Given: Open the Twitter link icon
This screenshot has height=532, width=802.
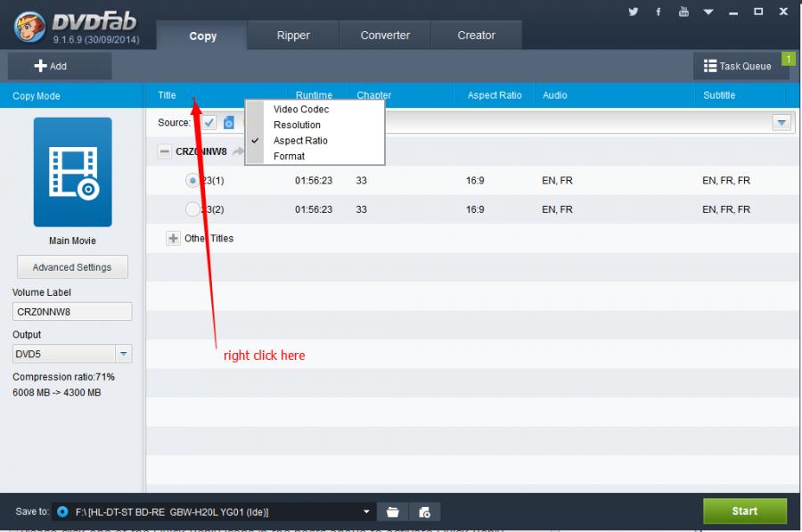Looking at the screenshot, I should point(634,12).
